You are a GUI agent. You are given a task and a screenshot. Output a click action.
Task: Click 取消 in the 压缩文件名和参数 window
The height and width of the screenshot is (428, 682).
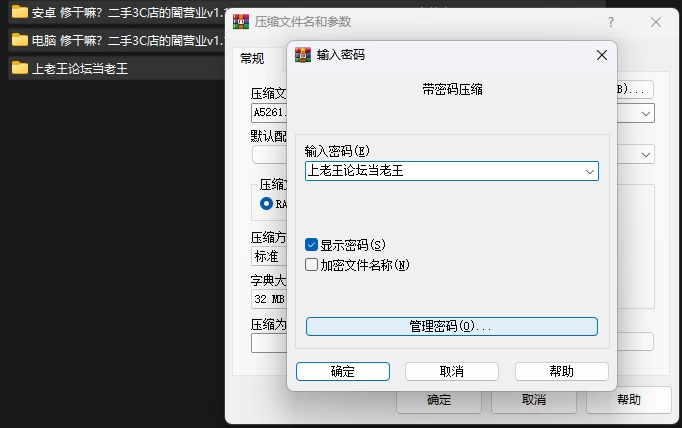point(534,400)
